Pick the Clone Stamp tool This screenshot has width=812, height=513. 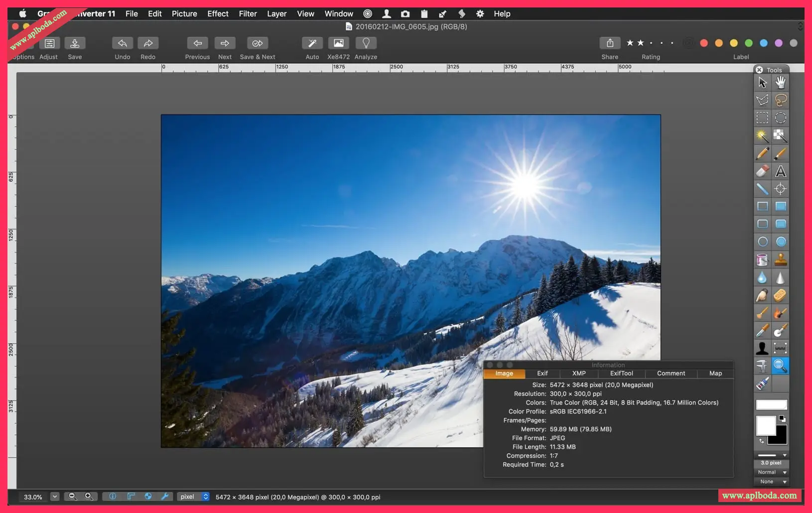tap(781, 259)
